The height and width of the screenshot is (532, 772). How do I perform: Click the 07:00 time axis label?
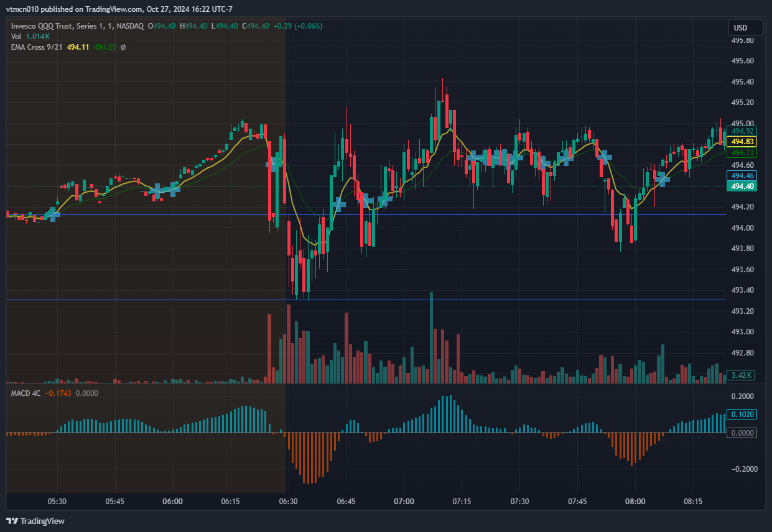[x=404, y=501]
